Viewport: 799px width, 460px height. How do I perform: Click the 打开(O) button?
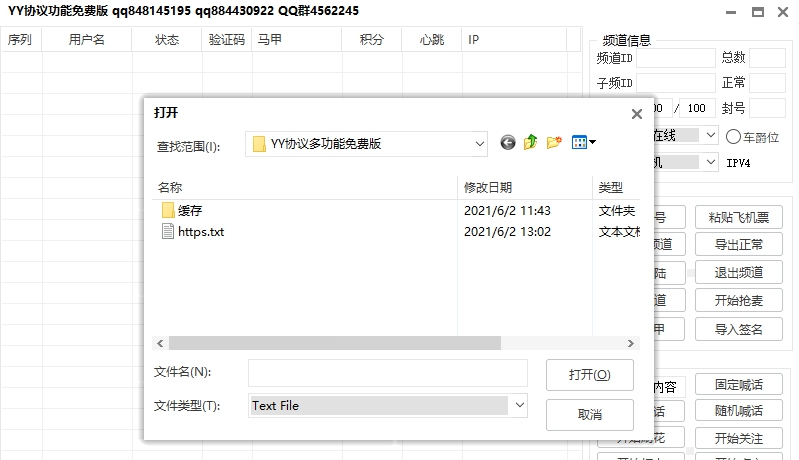tap(590, 375)
